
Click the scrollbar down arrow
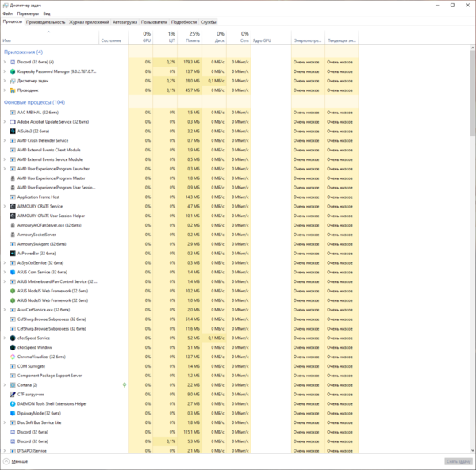pyautogui.click(x=473, y=451)
